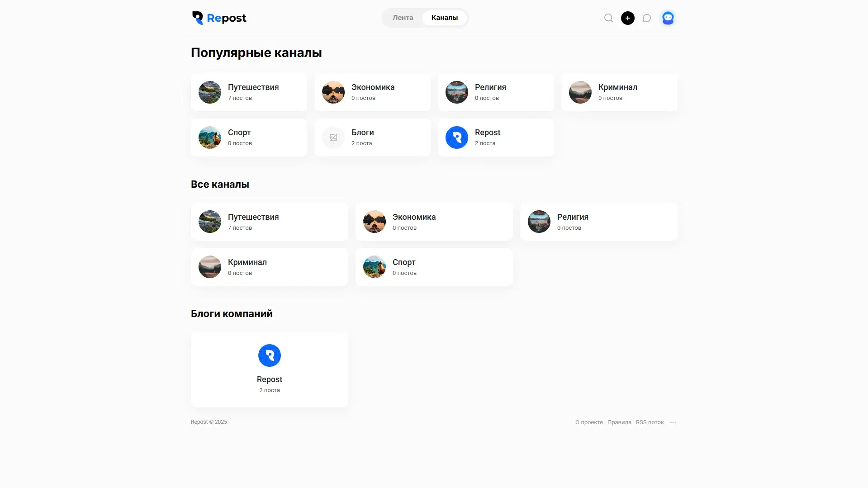Click Экономика avatar in Все каналы
868x488 pixels.
pyautogui.click(x=374, y=222)
